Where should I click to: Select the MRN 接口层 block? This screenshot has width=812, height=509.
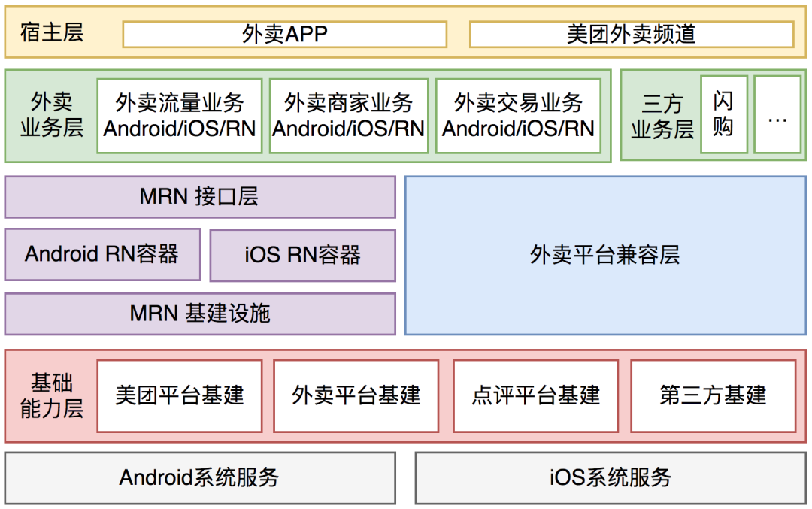(x=200, y=197)
